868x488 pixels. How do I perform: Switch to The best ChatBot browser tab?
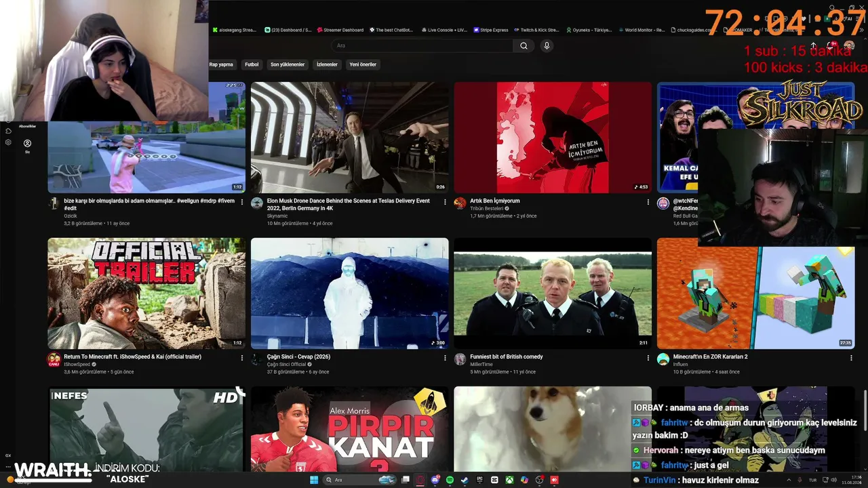(x=391, y=30)
